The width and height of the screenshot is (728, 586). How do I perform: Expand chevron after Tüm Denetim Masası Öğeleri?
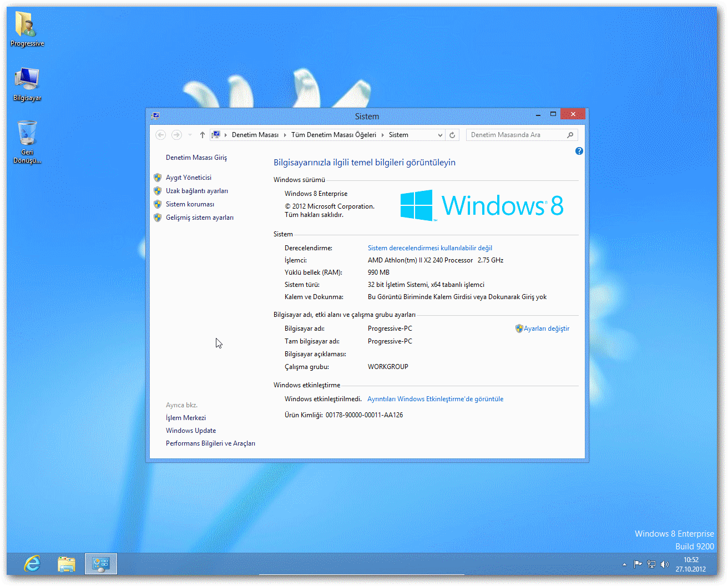pyautogui.click(x=382, y=135)
